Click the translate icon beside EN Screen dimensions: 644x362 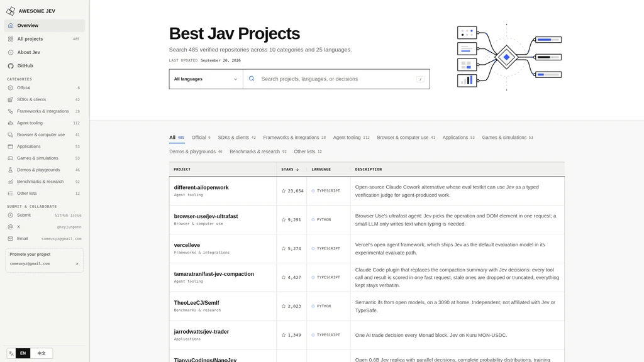[11, 353]
